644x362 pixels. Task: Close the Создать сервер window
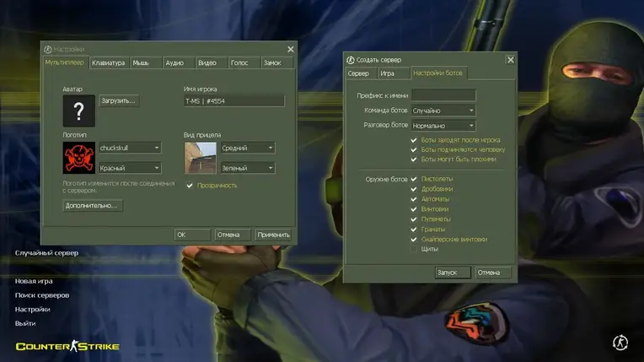click(x=510, y=60)
